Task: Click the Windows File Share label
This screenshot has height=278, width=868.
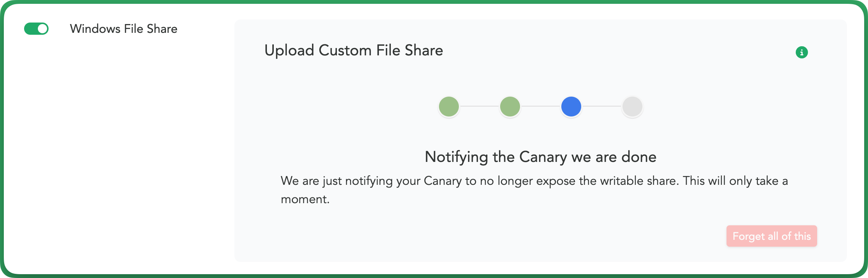Action: click(x=124, y=29)
